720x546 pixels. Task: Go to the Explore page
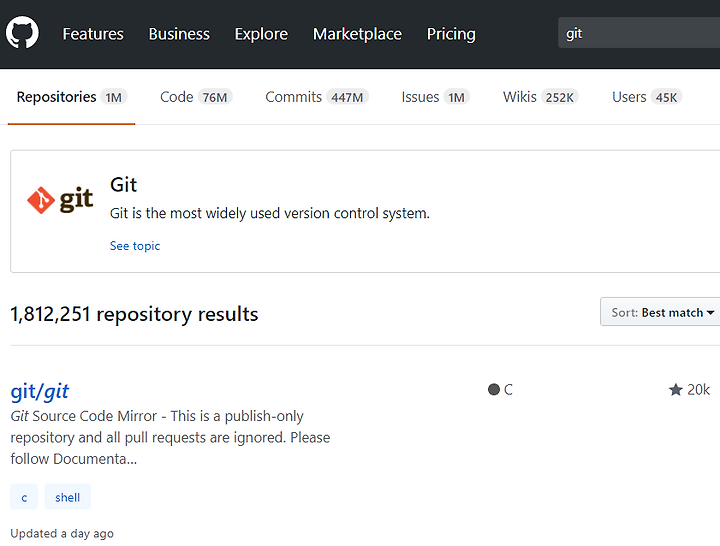click(261, 34)
